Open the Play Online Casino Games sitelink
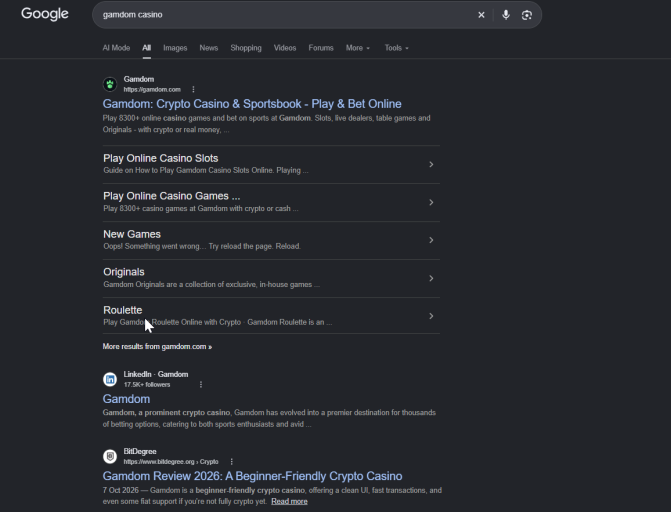Image resolution: width=671 pixels, height=512 pixels. [172, 196]
